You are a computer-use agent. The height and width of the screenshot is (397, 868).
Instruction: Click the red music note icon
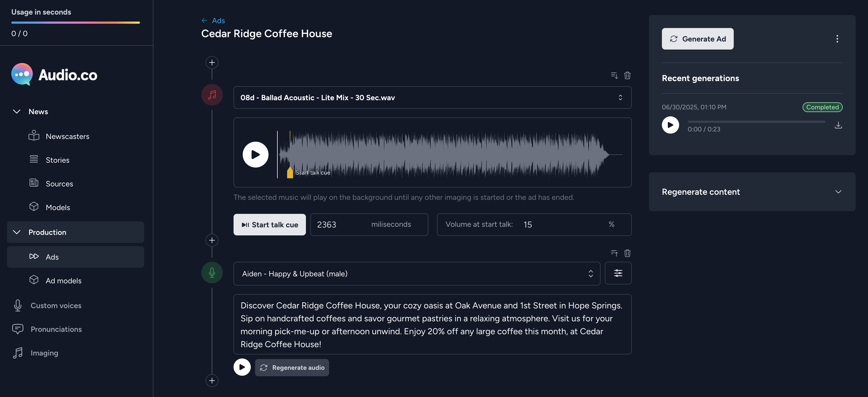212,95
